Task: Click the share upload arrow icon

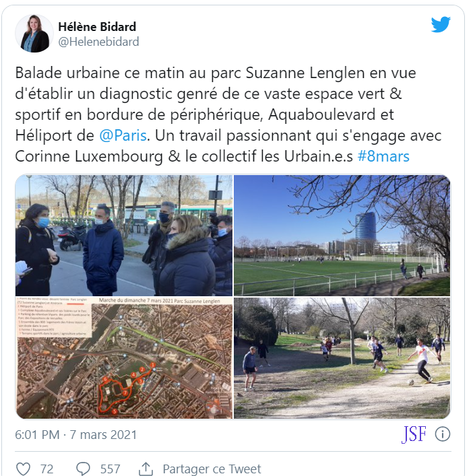Action: [x=146, y=469]
